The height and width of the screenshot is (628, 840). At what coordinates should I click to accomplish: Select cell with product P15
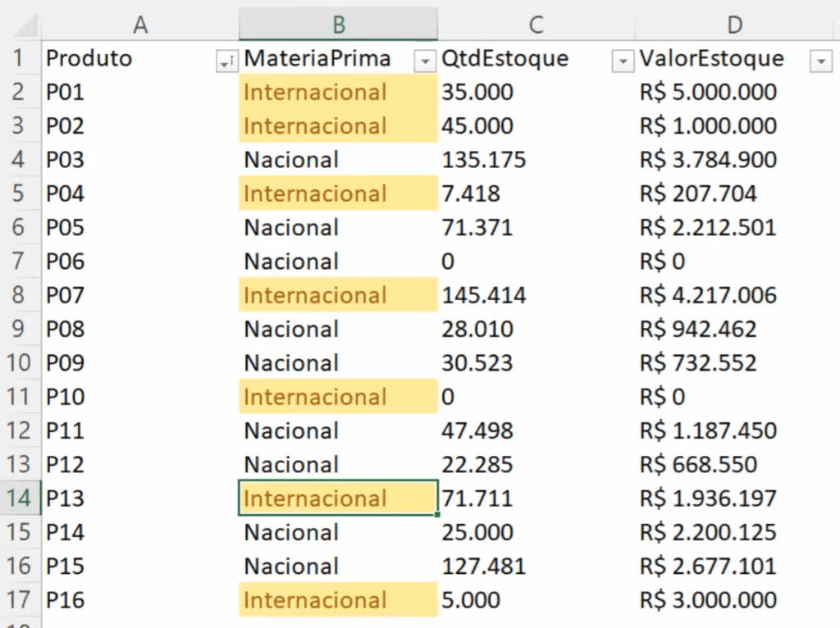140,566
